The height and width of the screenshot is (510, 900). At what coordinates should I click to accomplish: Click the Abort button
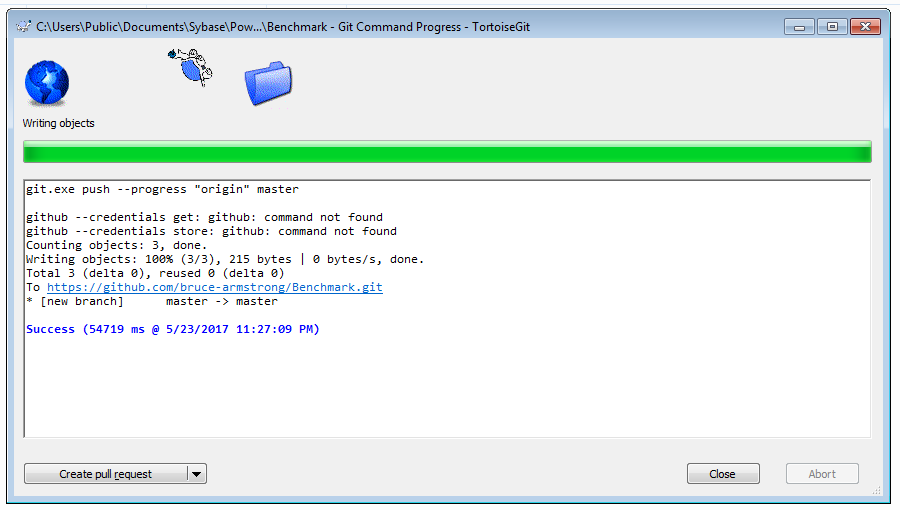(x=822, y=474)
